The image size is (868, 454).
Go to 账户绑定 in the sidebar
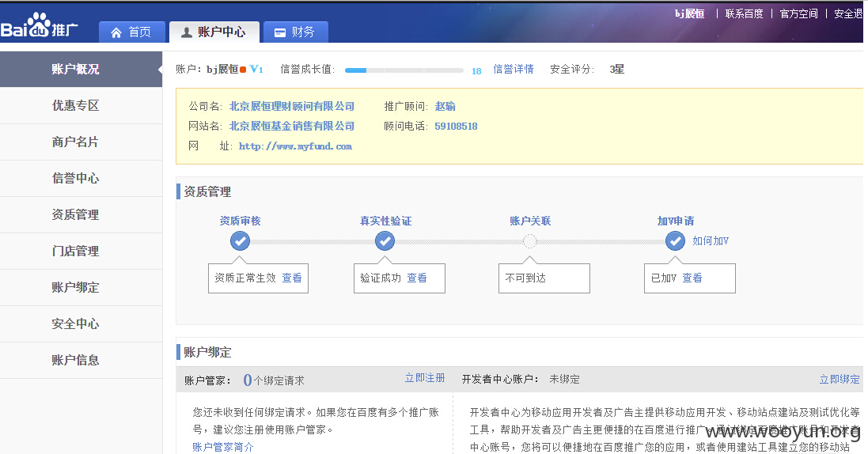tap(81, 287)
